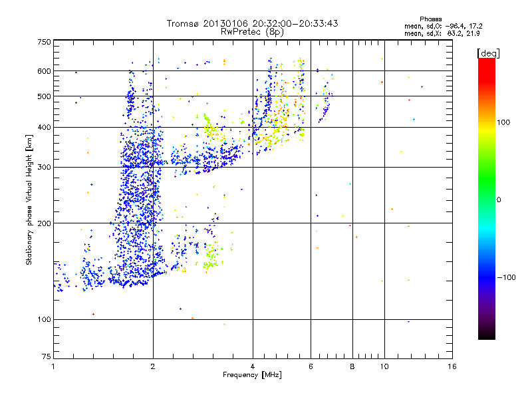Click the y-axis tick label '750'

click(44, 42)
